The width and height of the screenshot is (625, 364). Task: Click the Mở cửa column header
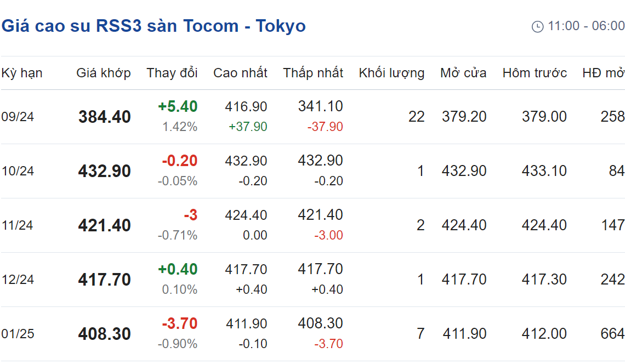click(463, 73)
